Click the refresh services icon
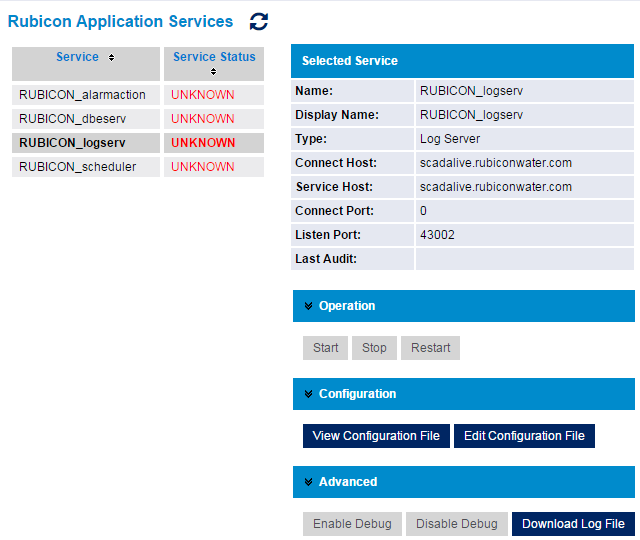The image size is (640, 540). point(259,22)
